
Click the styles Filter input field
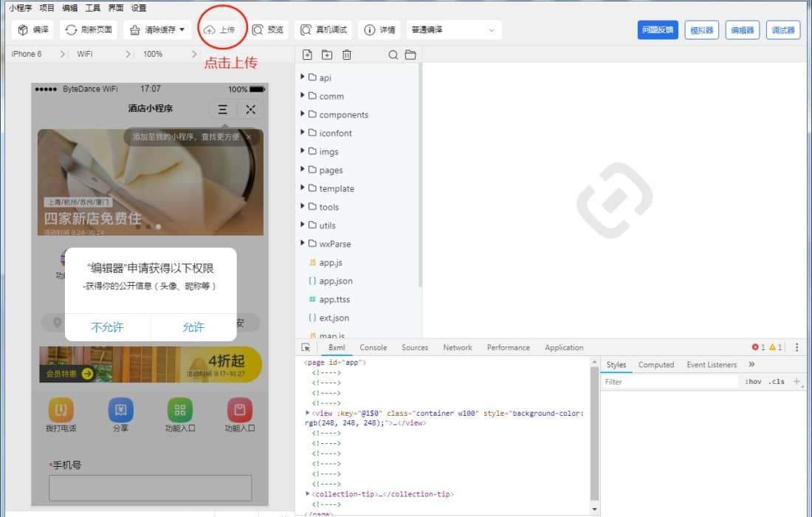(x=670, y=382)
